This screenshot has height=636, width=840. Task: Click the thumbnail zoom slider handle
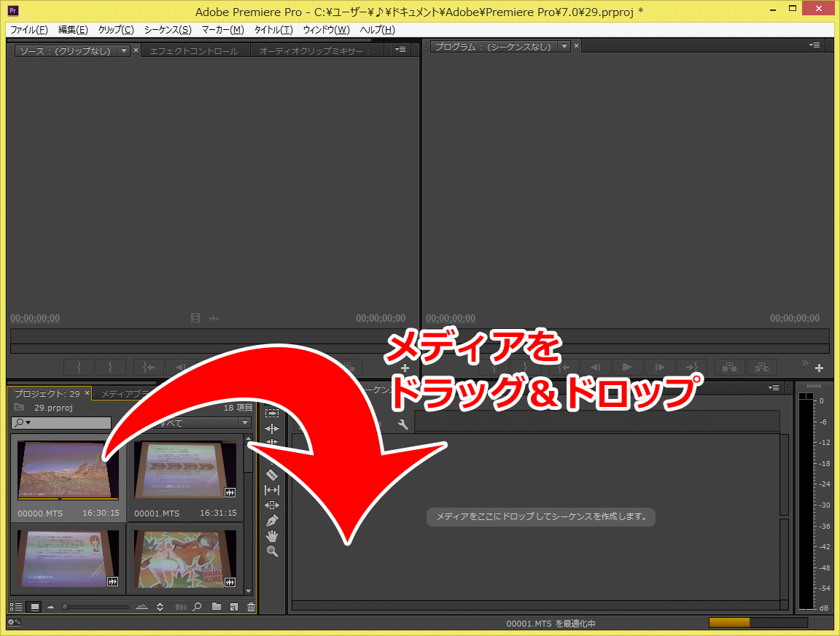66,607
